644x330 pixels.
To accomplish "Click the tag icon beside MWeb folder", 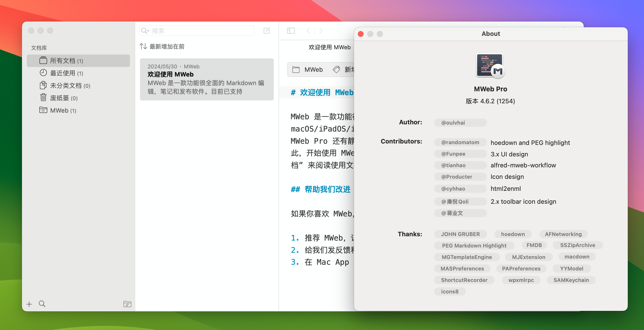I will click(337, 70).
